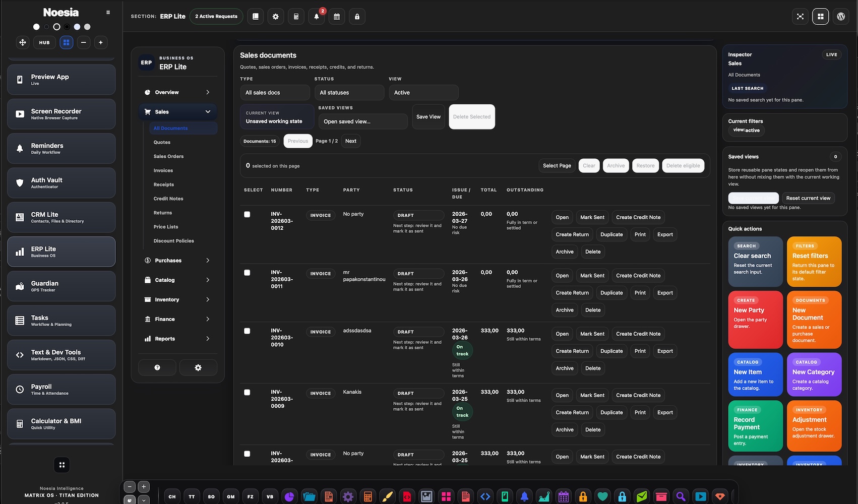Image resolution: width=858 pixels, height=504 pixels.
Task: Open the Record Payment quick action card
Action: (755, 426)
